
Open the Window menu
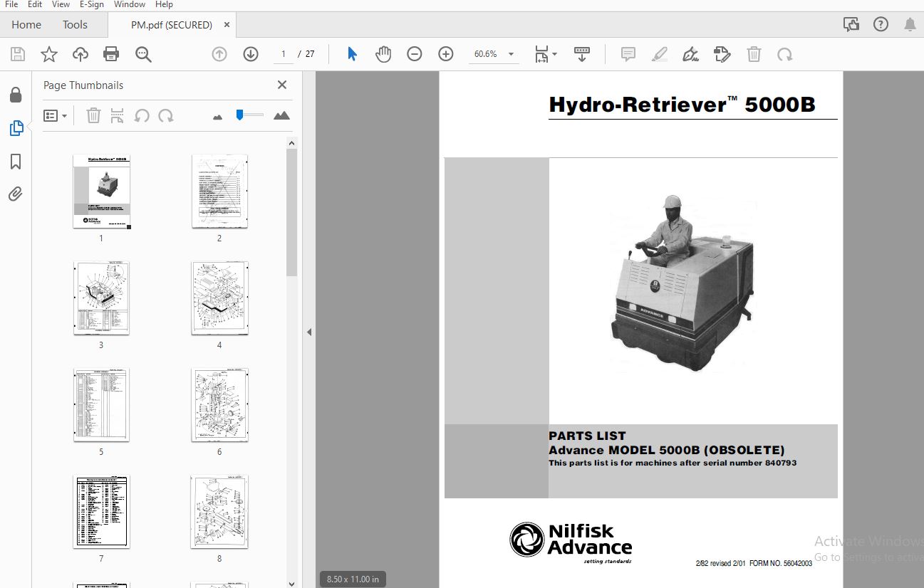click(130, 4)
